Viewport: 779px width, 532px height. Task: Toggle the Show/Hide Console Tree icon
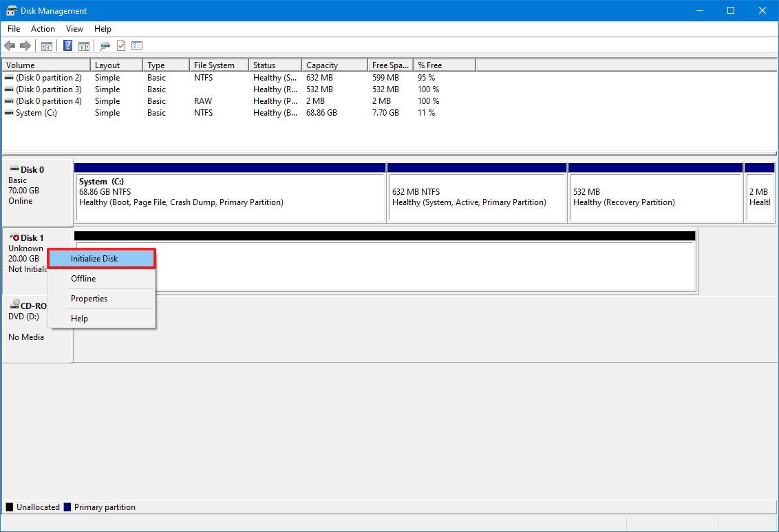click(x=46, y=46)
